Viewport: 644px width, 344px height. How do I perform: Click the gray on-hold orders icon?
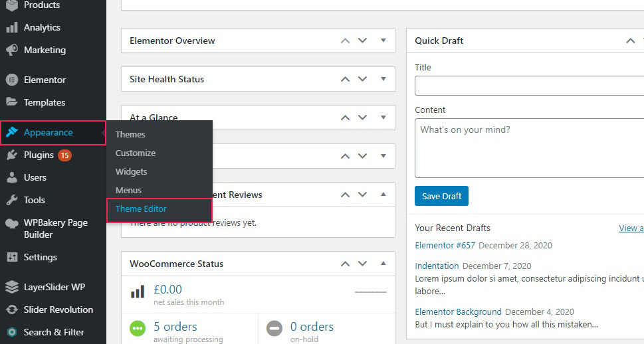click(274, 329)
